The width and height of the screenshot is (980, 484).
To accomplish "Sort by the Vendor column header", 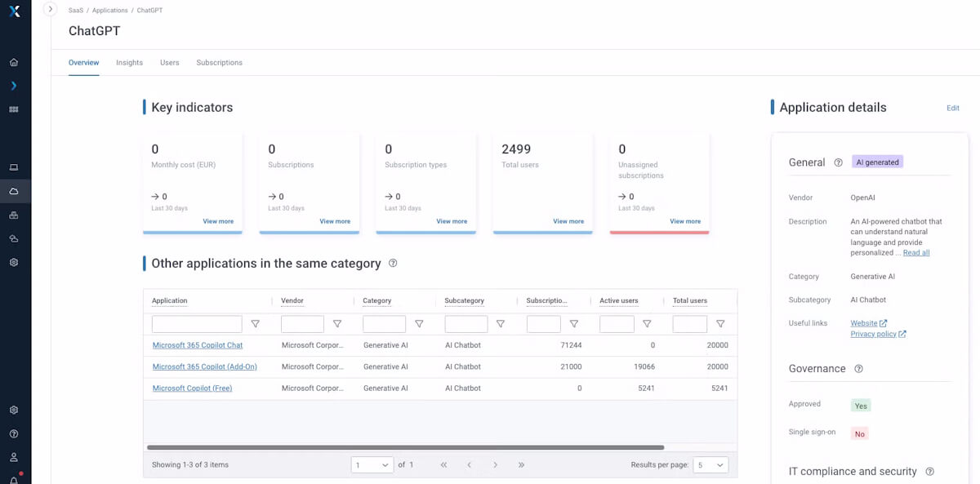I will tap(292, 300).
